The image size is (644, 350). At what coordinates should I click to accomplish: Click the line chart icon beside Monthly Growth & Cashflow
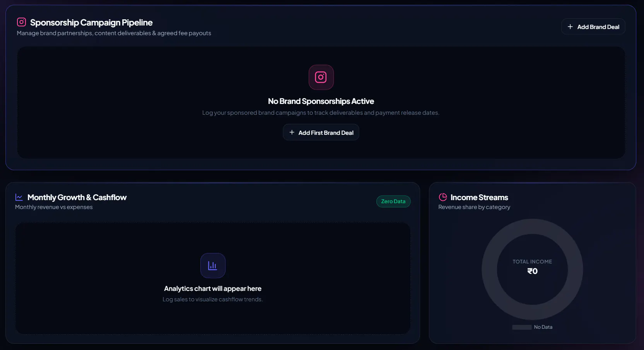(19, 197)
